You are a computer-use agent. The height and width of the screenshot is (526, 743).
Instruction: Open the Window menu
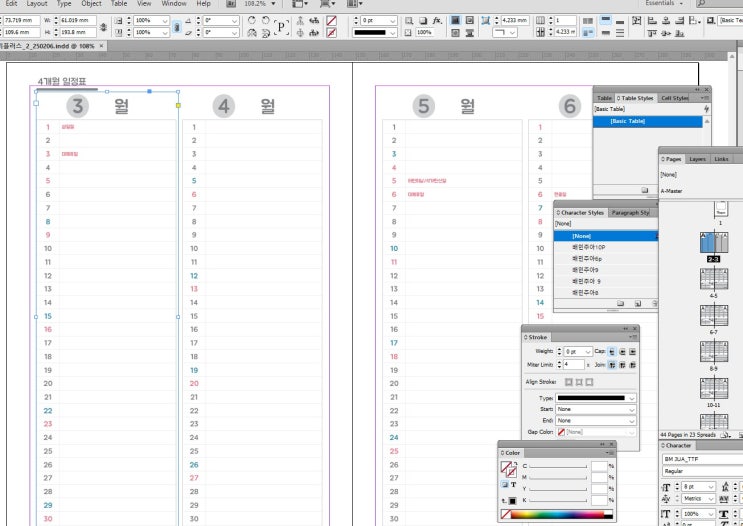(174, 3)
